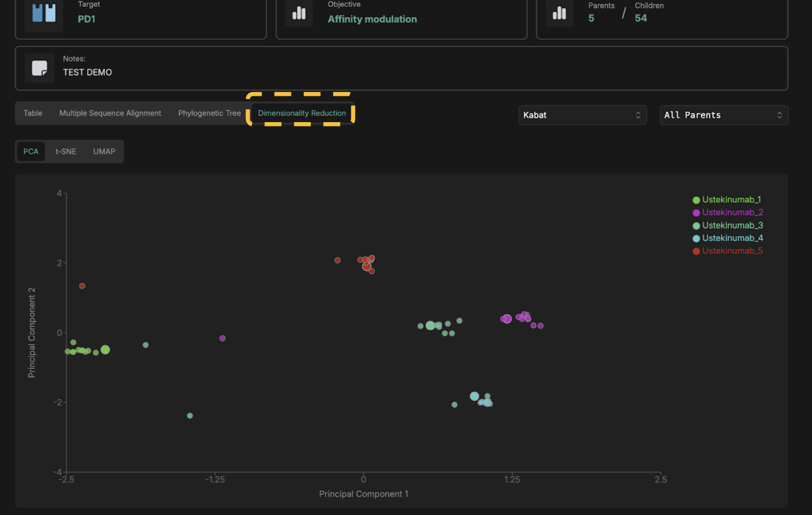Click the Notes sticky note icon

pyautogui.click(x=39, y=68)
